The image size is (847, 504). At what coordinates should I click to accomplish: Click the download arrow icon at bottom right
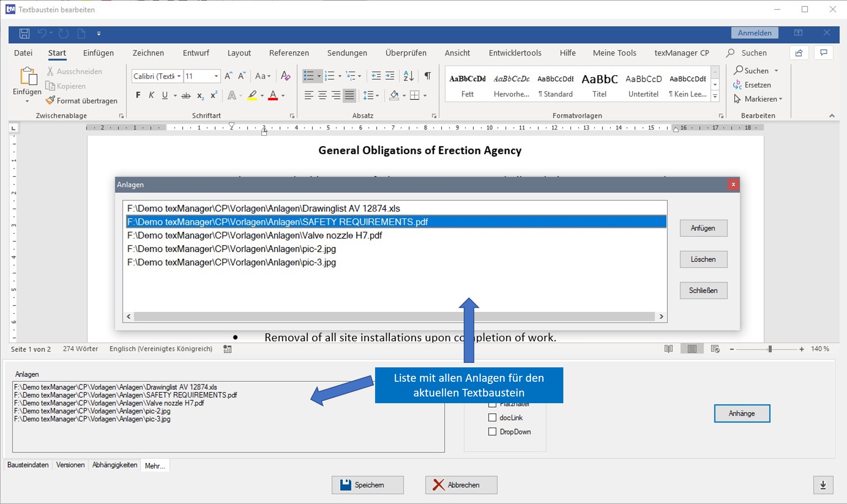click(x=823, y=485)
